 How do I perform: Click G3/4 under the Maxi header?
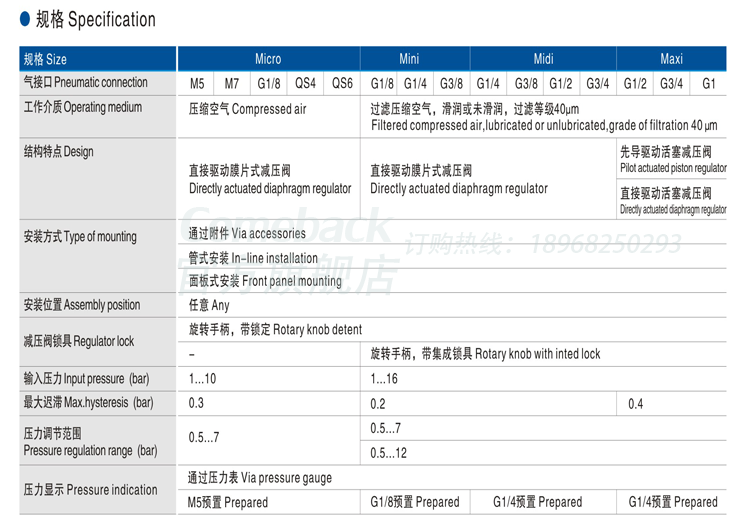671,84
